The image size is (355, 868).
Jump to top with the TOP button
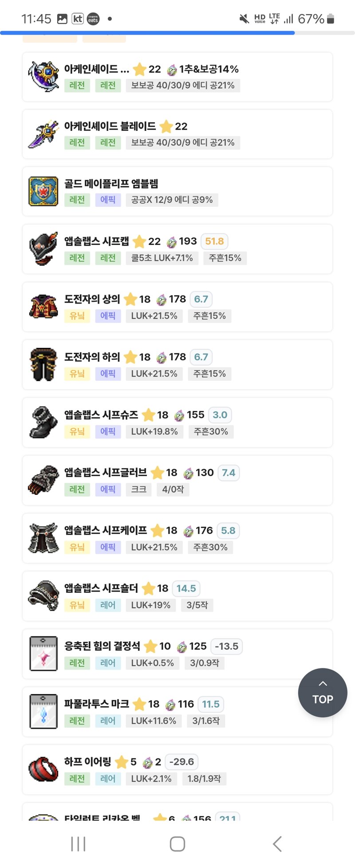click(323, 693)
